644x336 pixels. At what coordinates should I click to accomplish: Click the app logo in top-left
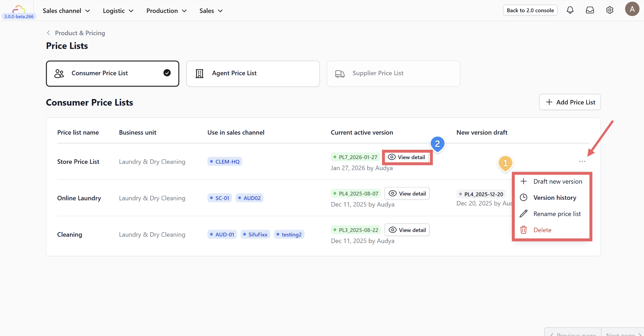pyautogui.click(x=18, y=9)
